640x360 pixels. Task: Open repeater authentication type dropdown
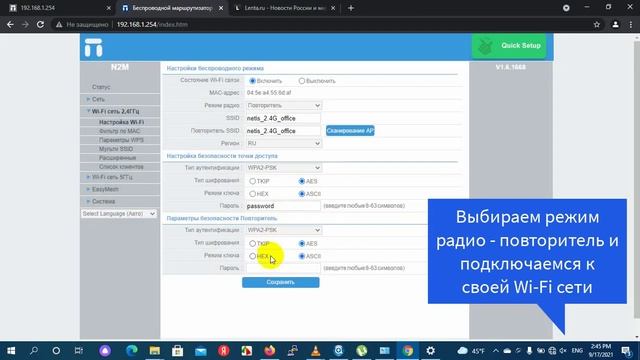(x=284, y=230)
